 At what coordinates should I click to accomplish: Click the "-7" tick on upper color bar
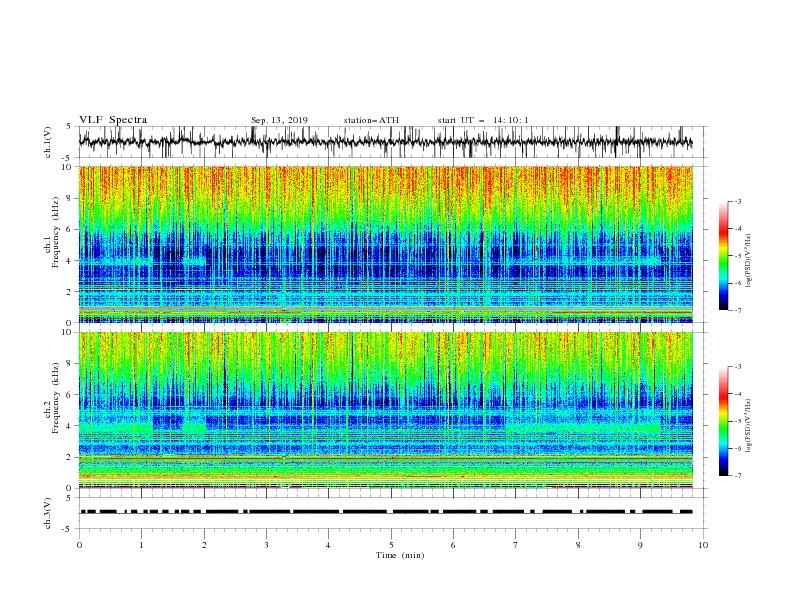pyautogui.click(x=738, y=310)
